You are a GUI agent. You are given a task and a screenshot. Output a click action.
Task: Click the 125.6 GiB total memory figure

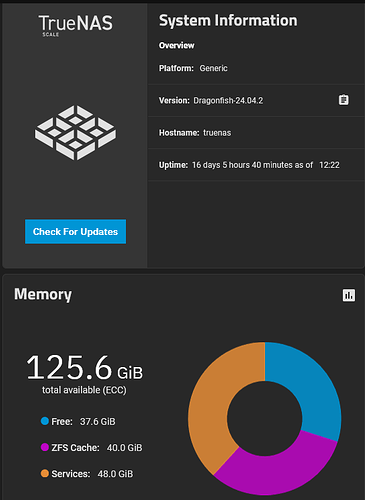pyautogui.click(x=85, y=367)
